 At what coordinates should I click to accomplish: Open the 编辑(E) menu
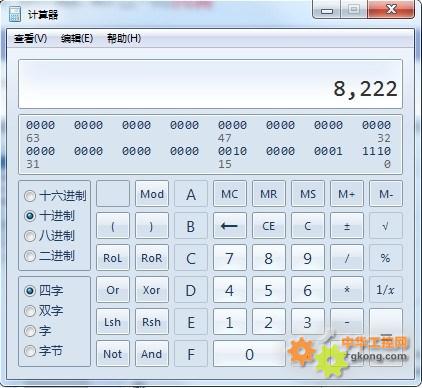[77, 39]
